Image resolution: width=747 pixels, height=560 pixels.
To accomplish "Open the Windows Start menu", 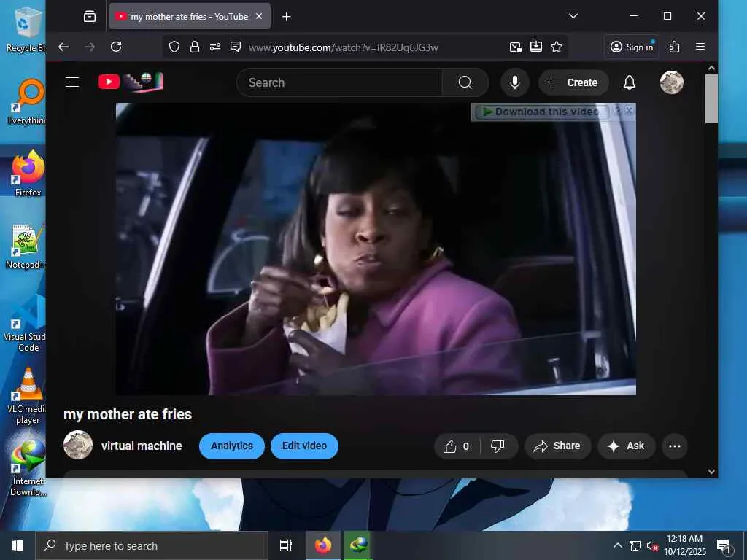I will point(18,545).
